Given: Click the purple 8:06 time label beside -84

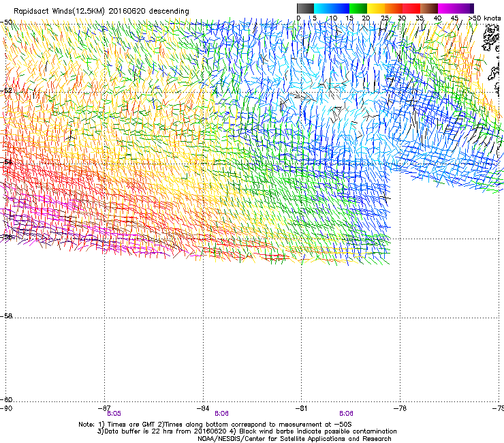Looking at the screenshot, I should pos(222,414).
